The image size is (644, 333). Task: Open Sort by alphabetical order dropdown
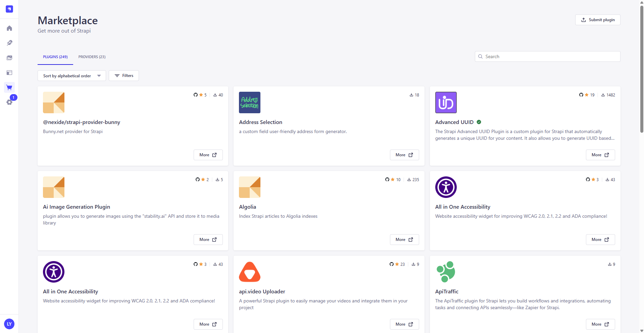pyautogui.click(x=72, y=76)
